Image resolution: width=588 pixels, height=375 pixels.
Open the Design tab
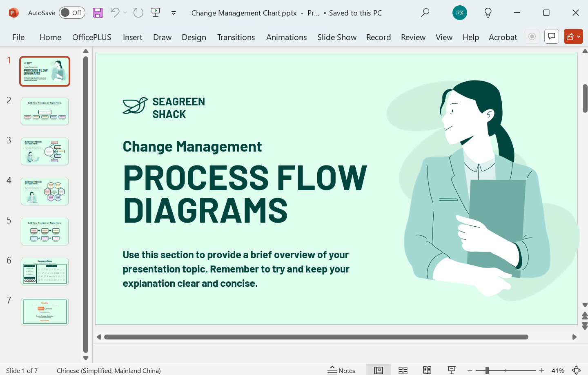point(194,37)
